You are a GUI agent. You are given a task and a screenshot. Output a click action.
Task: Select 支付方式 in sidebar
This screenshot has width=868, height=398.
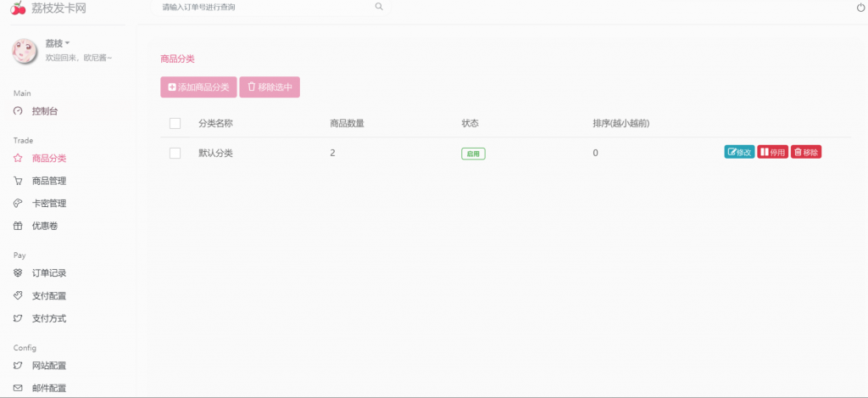point(49,319)
